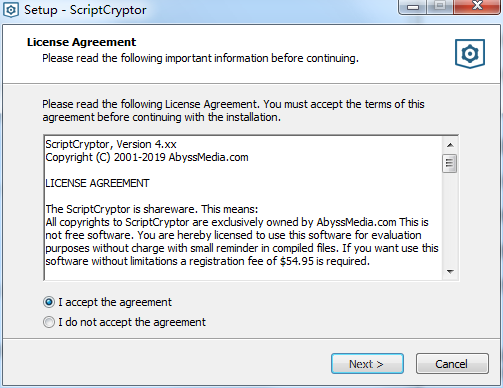Click the ScriptCryptor icon in title bar
This screenshot has width=503, height=388.
pyautogui.click(x=11, y=10)
